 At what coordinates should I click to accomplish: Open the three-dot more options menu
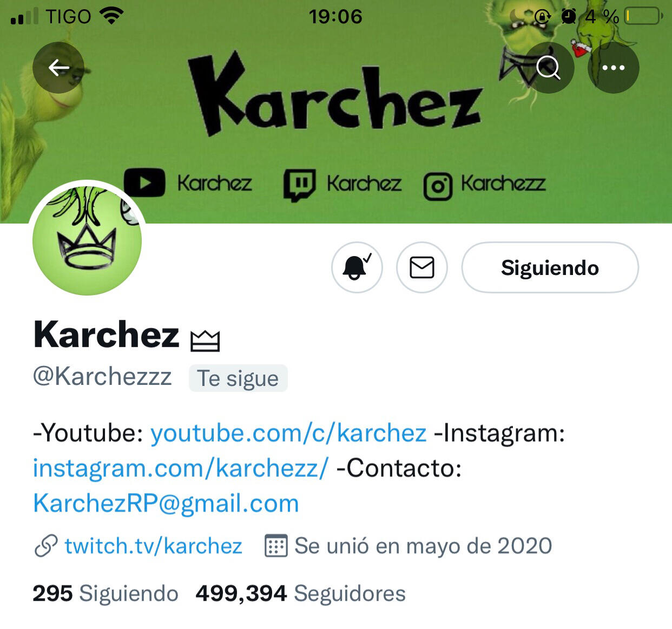(x=614, y=68)
